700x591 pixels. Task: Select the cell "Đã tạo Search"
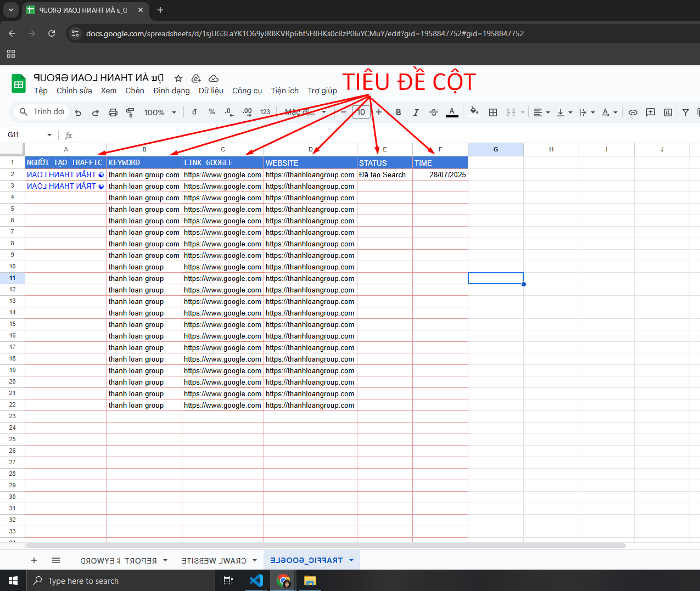385,175
